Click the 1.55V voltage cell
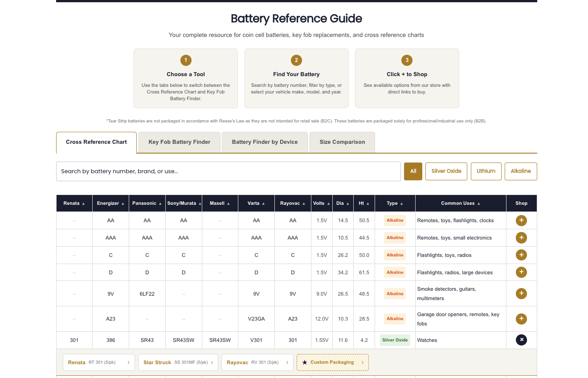Viewport: 588px width, 378px height. click(x=322, y=340)
